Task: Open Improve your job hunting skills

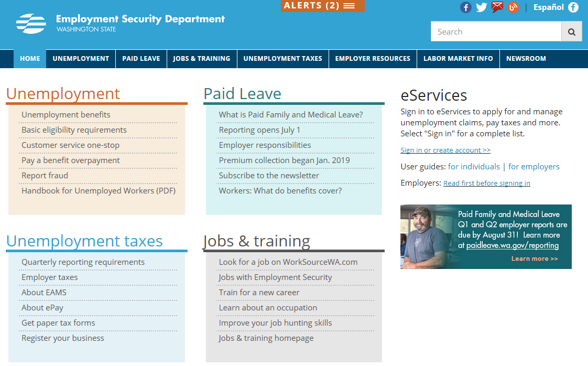Action: pyautogui.click(x=275, y=323)
